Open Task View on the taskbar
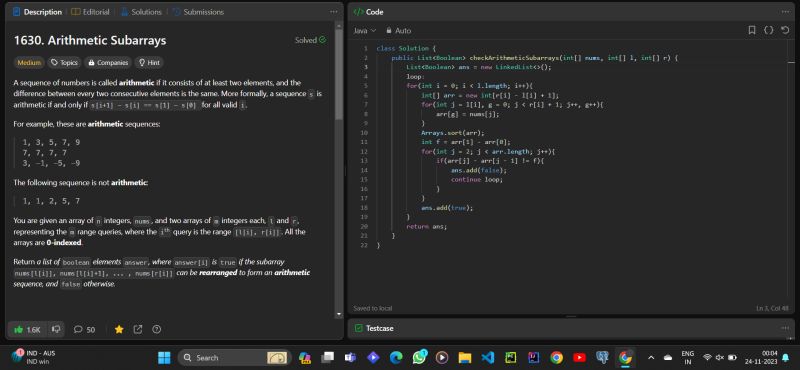The image size is (800, 370). pyautogui.click(x=327, y=358)
